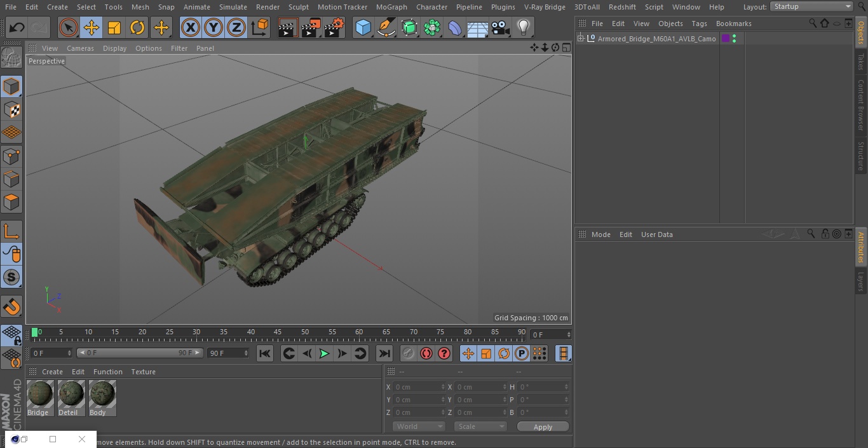The width and height of the screenshot is (868, 448).
Task: Add a Cube primitive object
Action: [363, 27]
